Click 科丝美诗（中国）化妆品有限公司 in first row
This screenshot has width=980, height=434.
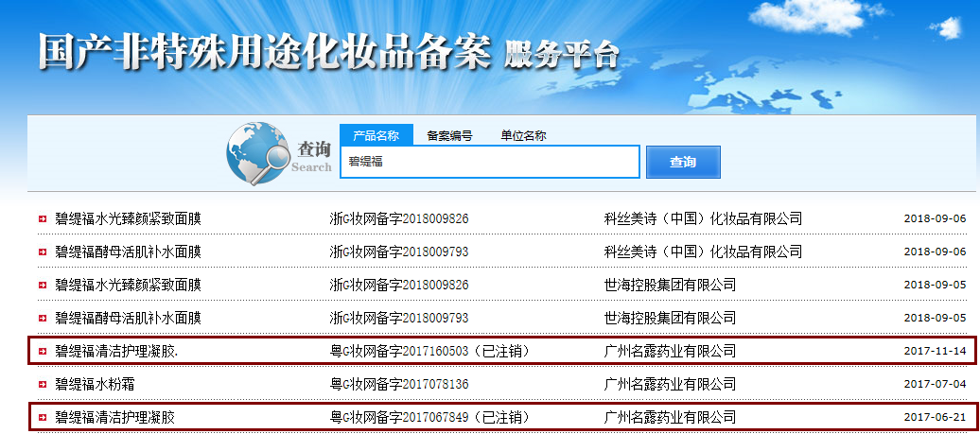click(x=703, y=218)
